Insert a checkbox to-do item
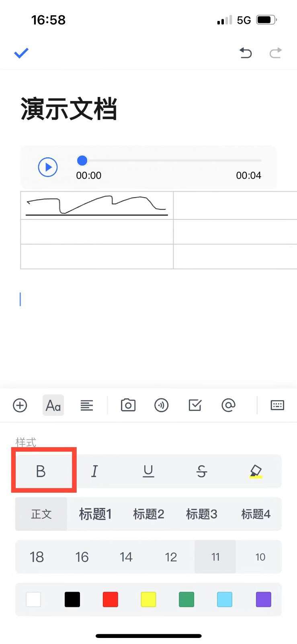The image size is (297, 644). click(195, 405)
